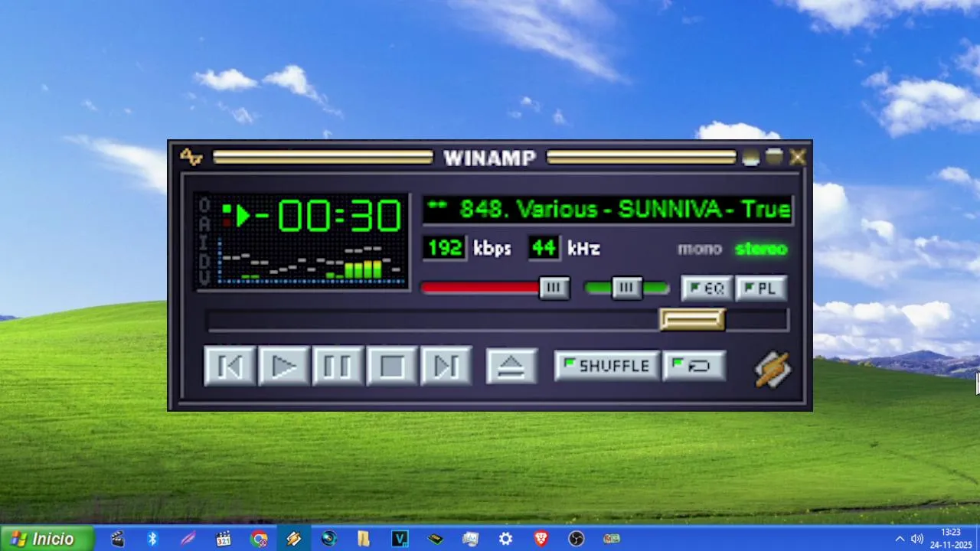Click the red volume slider handle

pos(554,288)
